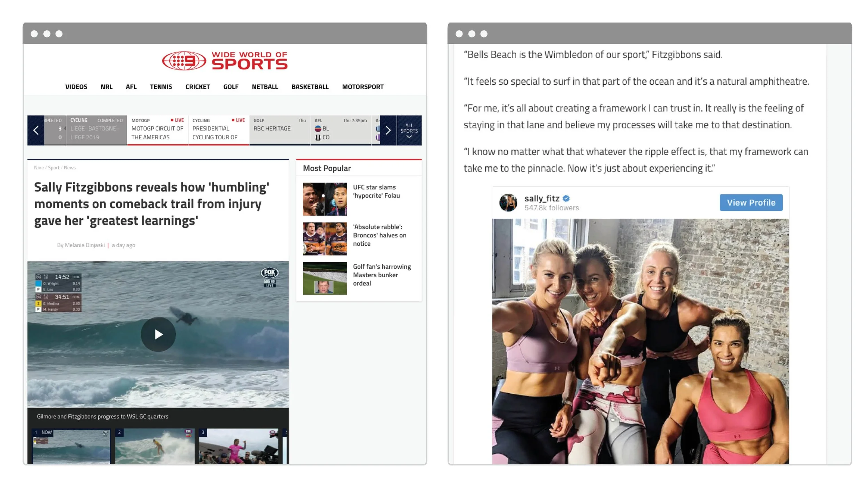Click the golf bunker story thumbnail

(x=325, y=278)
